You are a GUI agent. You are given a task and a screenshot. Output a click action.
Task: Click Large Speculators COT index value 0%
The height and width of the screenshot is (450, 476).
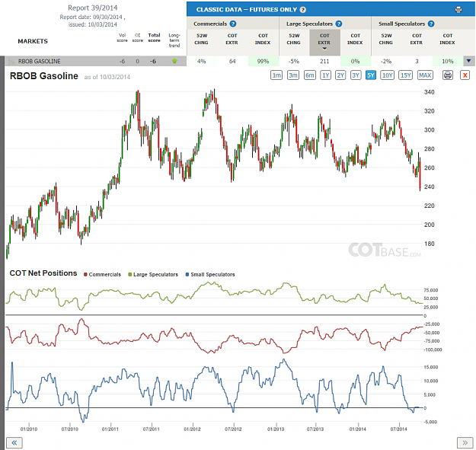pyautogui.click(x=355, y=62)
